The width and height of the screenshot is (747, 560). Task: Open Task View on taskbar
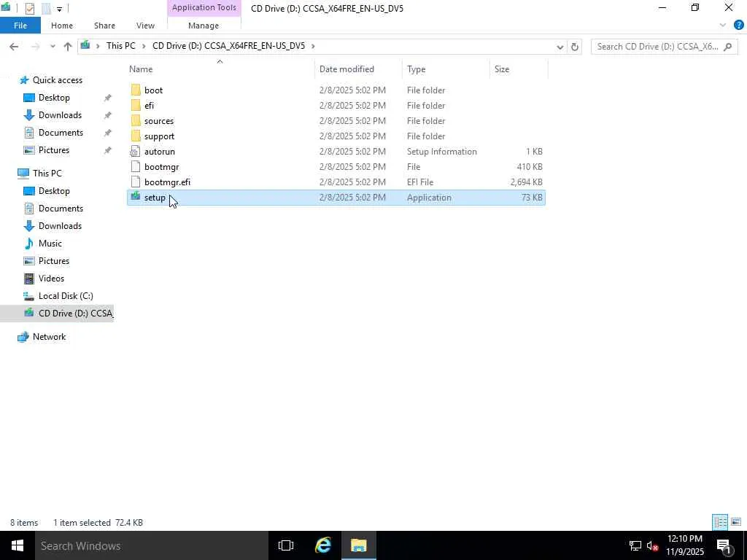pyautogui.click(x=286, y=545)
